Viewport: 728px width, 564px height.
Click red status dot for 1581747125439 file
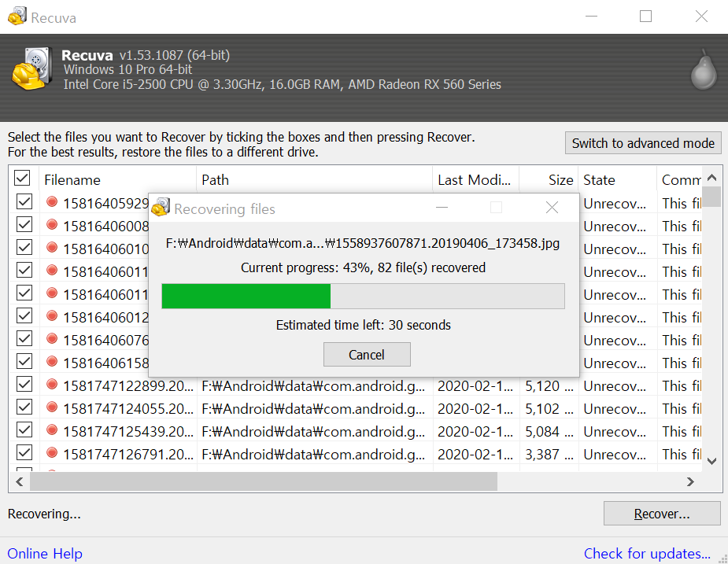tap(52, 429)
